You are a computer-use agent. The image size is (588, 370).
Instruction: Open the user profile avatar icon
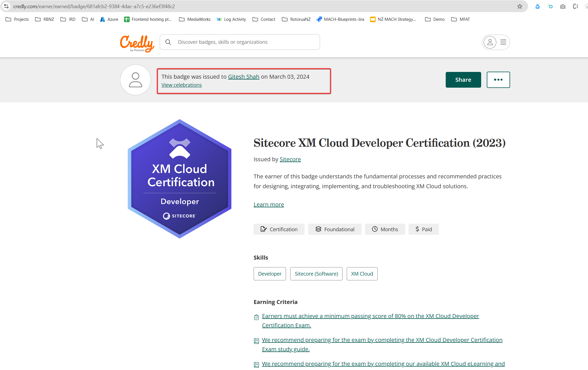pyautogui.click(x=490, y=42)
